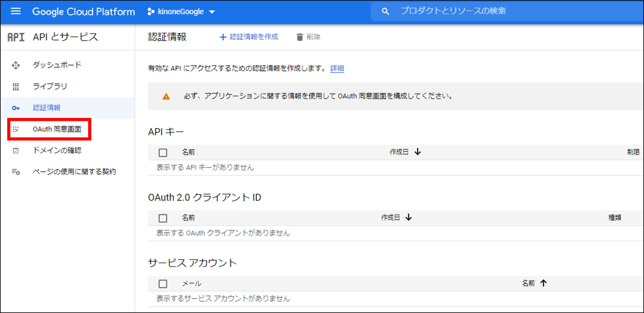The height and width of the screenshot is (313, 644).
Task: Click 表示する API キーがありません text
Action: tap(205, 167)
